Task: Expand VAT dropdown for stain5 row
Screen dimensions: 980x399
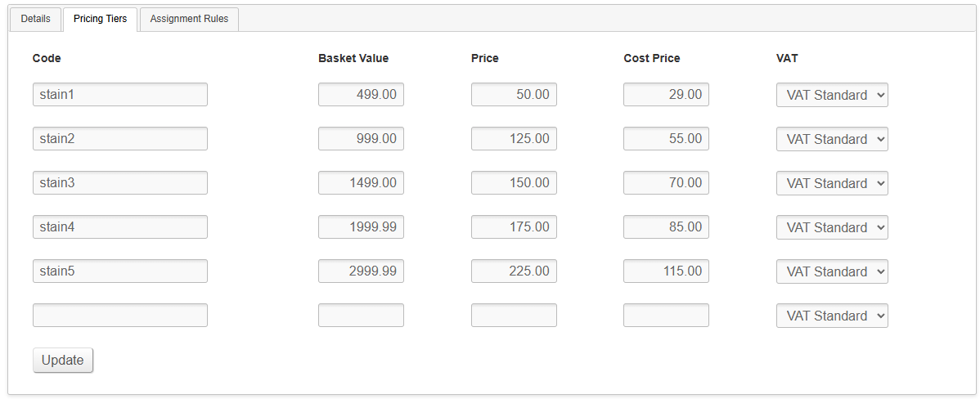Action: click(832, 271)
